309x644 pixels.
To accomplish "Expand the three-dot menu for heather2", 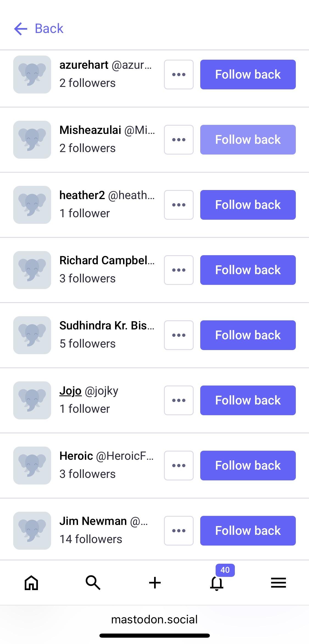I will 179,205.
